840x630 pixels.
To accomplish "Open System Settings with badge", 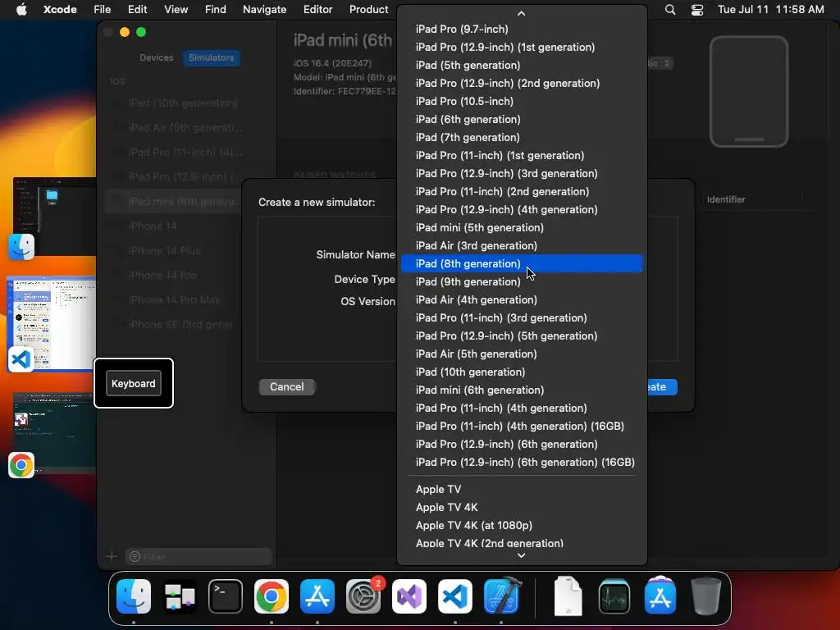I will tap(363, 596).
